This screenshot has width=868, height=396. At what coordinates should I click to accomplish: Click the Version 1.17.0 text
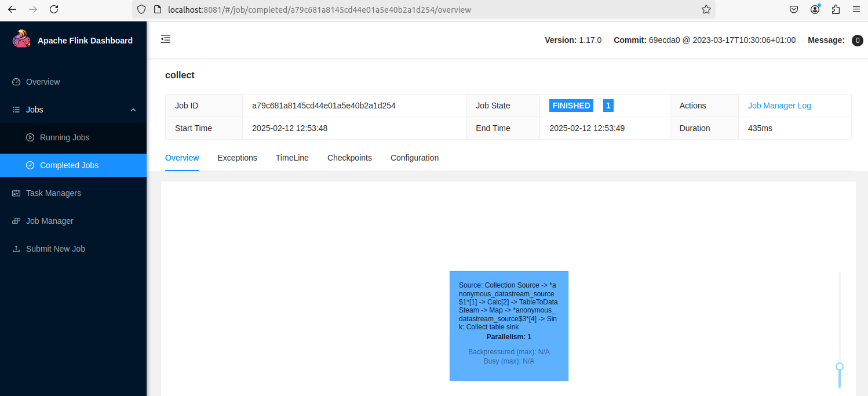[573, 40]
